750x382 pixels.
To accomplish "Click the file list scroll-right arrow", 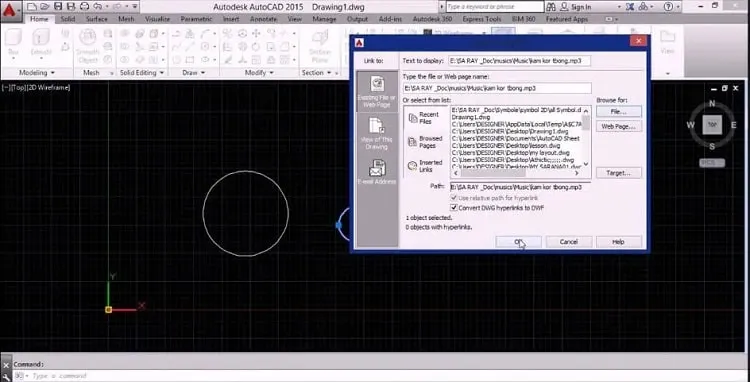I will pyautogui.click(x=577, y=173).
